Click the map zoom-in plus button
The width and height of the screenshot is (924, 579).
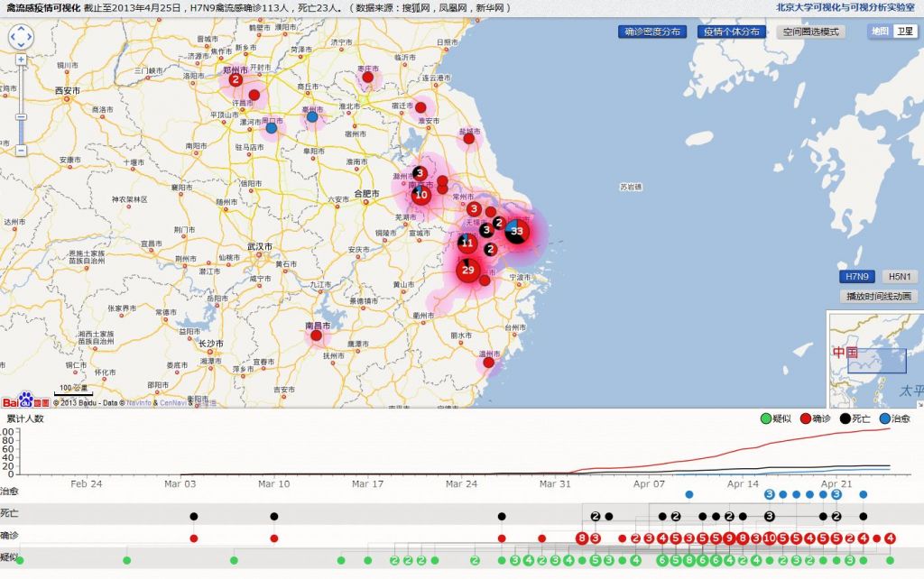[x=21, y=60]
